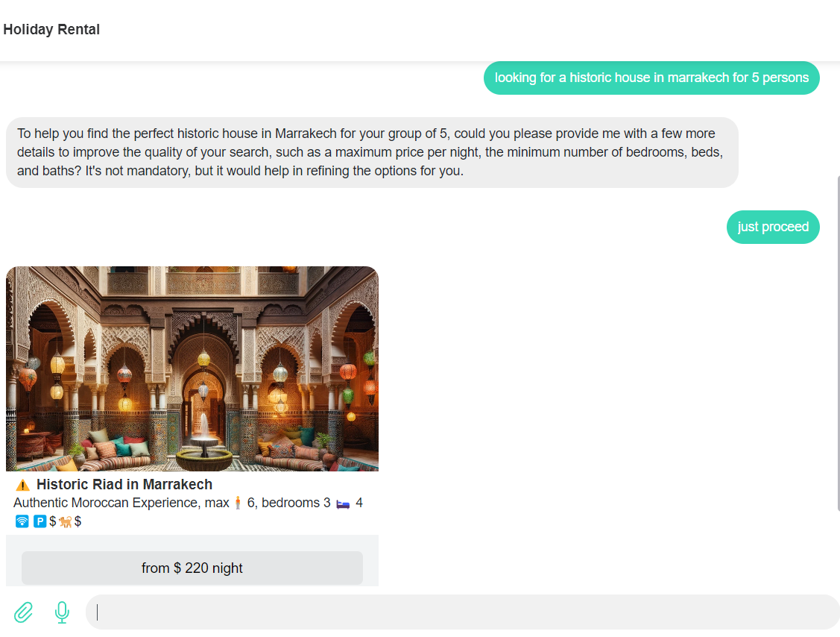Click the chat vertical scrollbar
Image resolution: width=840 pixels, height=637 pixels.
[837, 343]
